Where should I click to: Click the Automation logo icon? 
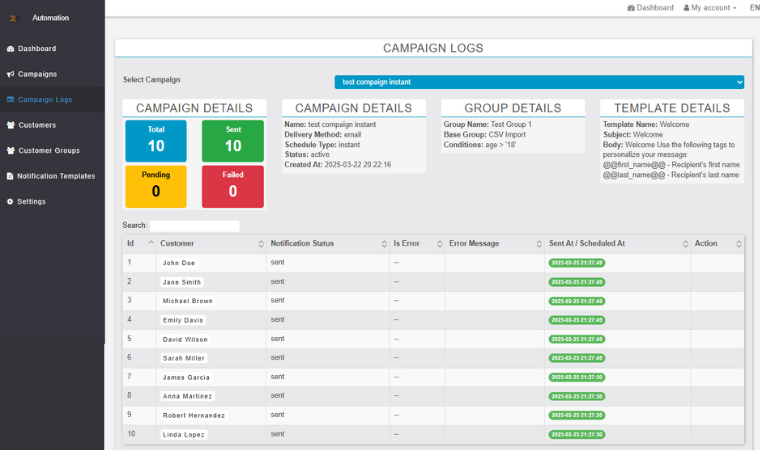tap(13, 18)
